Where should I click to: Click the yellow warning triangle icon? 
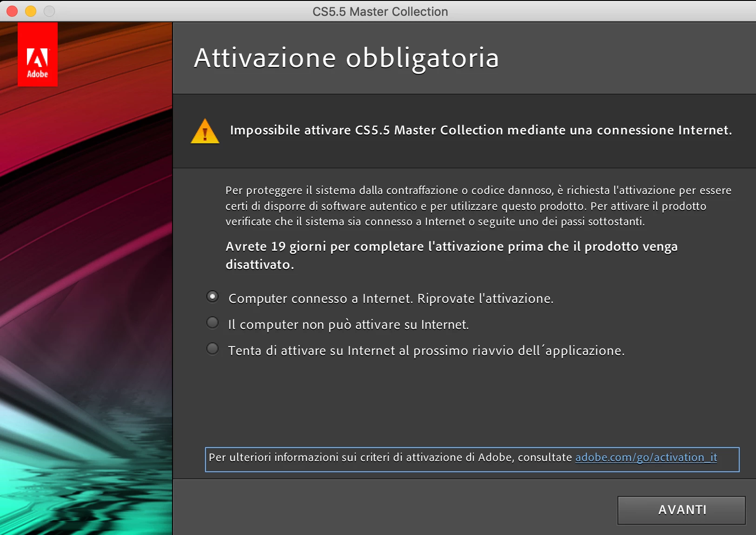tap(205, 131)
